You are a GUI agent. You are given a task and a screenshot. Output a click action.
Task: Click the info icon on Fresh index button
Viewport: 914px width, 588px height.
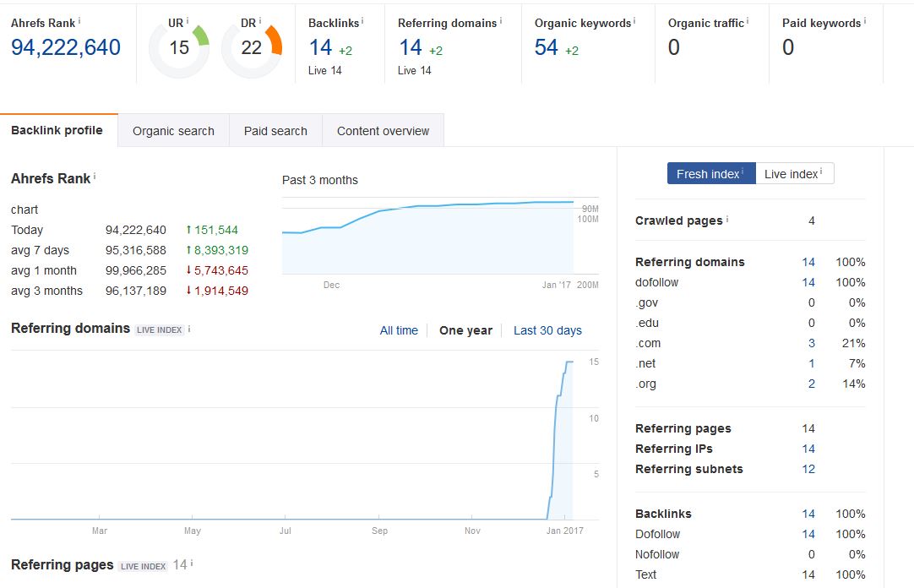pos(742,171)
